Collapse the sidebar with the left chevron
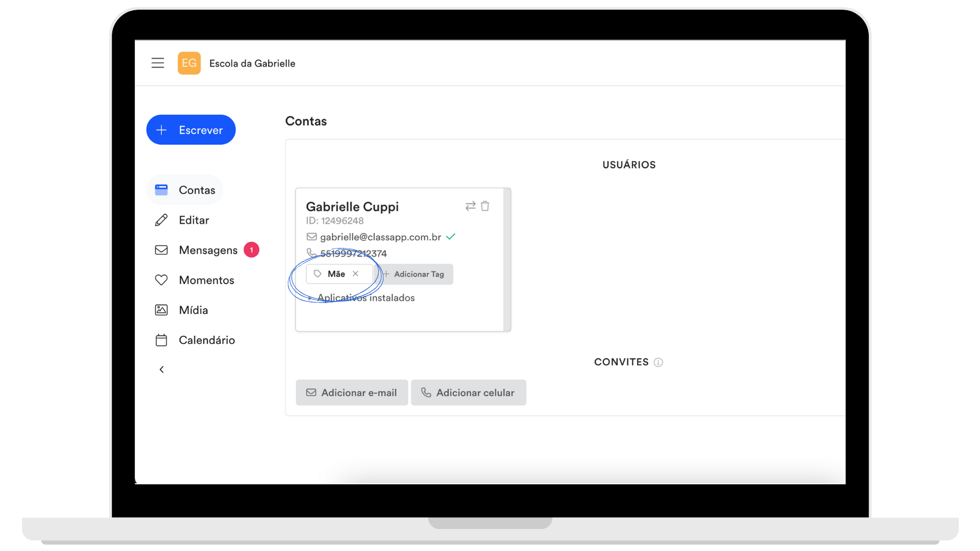This screenshot has width=980, height=551. (162, 369)
